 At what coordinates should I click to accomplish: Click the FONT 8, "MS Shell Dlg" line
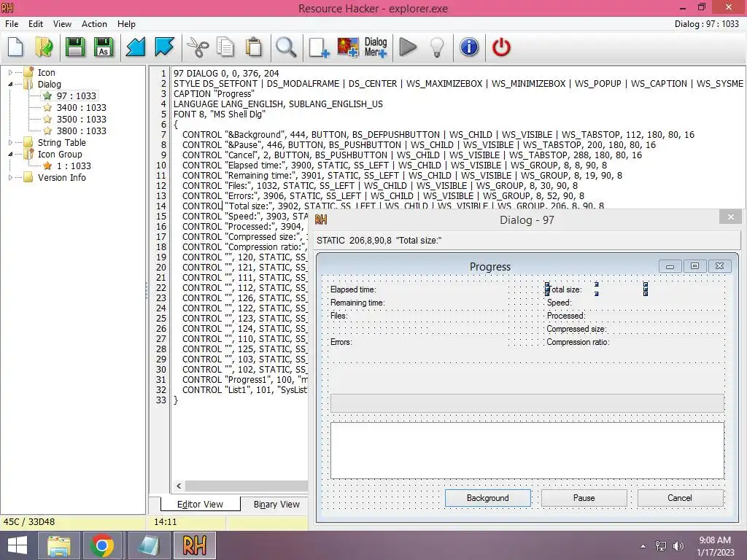click(219, 114)
